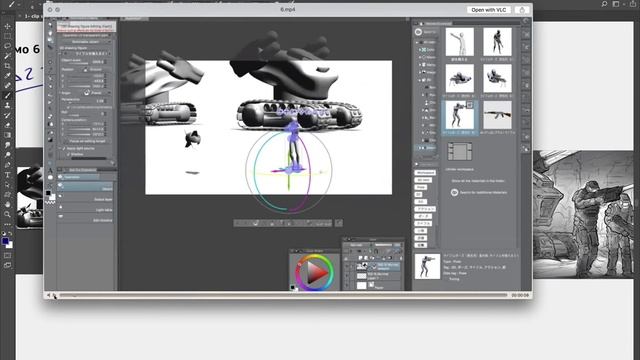Click the Photoshop background white color swatch
Screen dimensions: 640x360
coord(10,245)
